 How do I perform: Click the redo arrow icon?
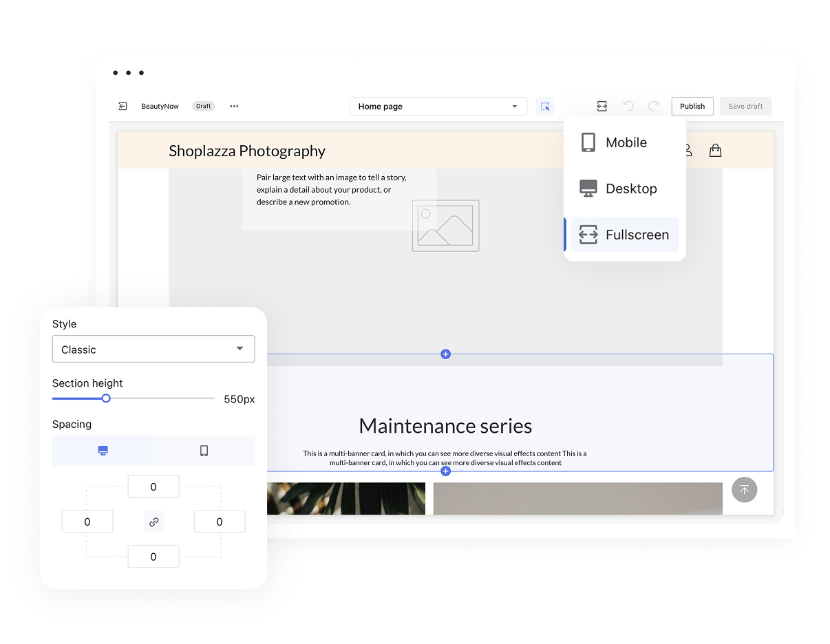coord(653,106)
